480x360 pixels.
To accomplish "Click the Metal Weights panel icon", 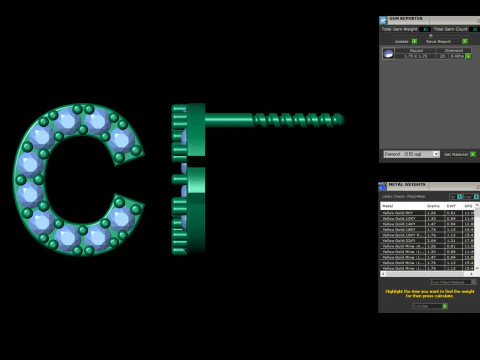I will [x=382, y=186].
